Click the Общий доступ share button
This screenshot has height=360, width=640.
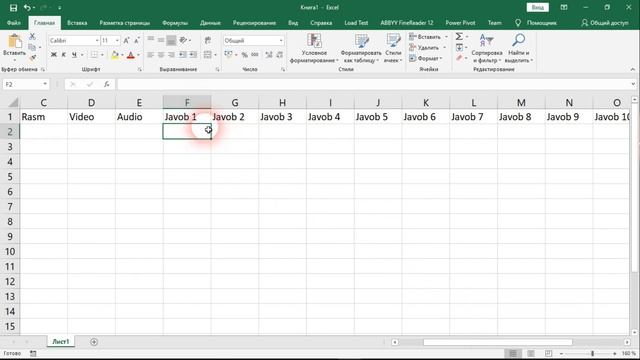tap(605, 23)
